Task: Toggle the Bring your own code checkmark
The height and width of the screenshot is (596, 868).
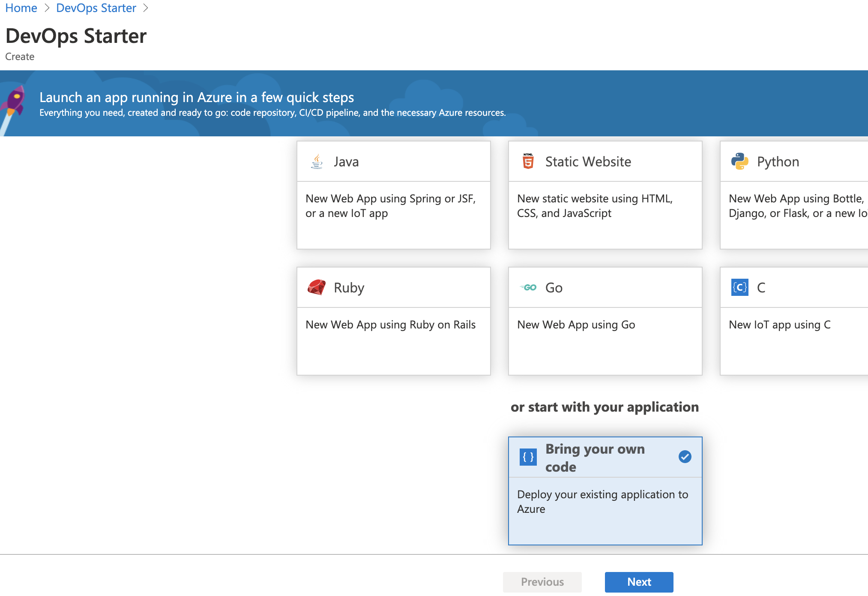Action: click(x=685, y=457)
